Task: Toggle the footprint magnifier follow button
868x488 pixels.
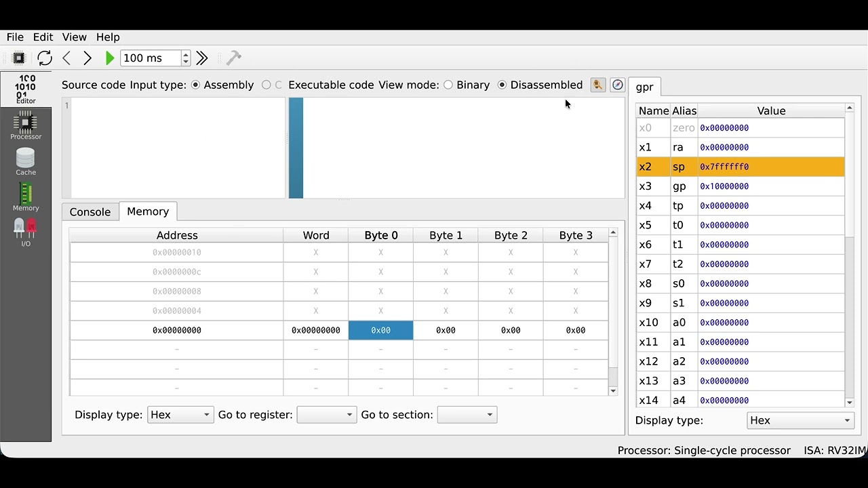Action: pos(597,85)
